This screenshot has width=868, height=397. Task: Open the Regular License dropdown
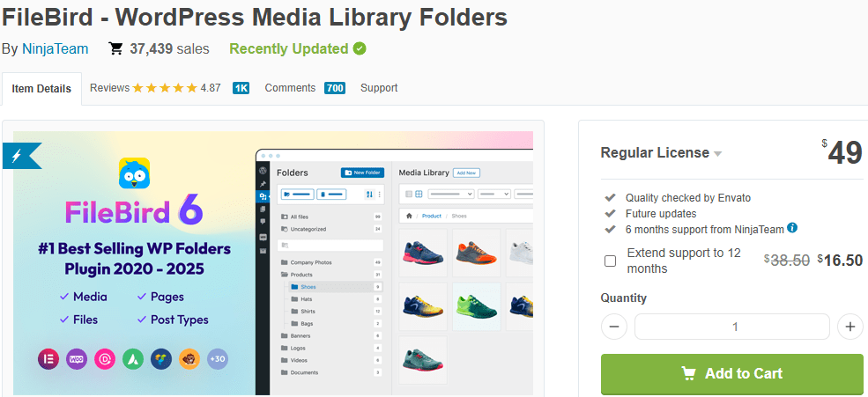click(x=661, y=152)
